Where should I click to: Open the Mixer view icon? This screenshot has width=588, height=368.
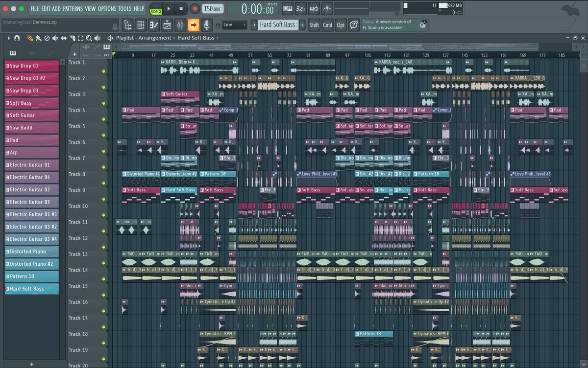pyautogui.click(x=180, y=24)
